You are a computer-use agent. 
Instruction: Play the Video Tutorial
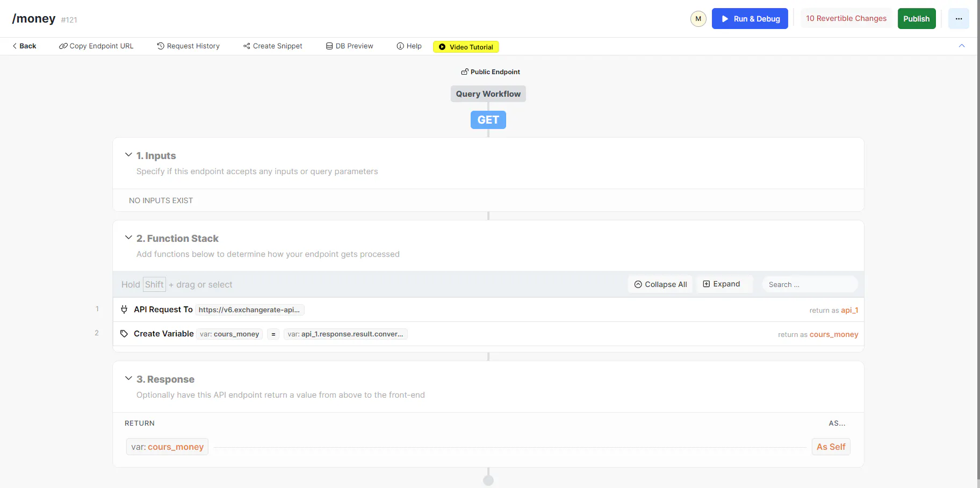pos(466,47)
